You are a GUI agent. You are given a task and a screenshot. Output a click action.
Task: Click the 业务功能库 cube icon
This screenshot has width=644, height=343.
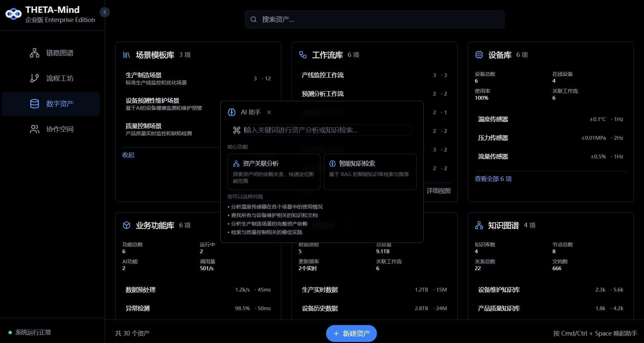point(127,225)
